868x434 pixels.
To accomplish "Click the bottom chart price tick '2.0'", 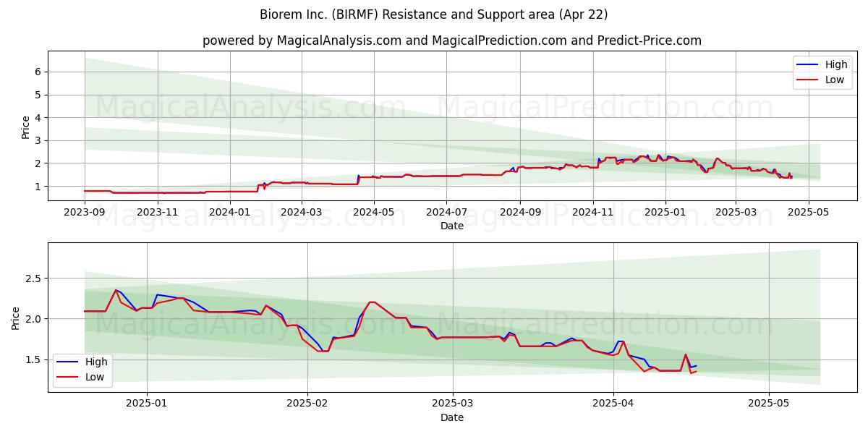I will point(32,319).
